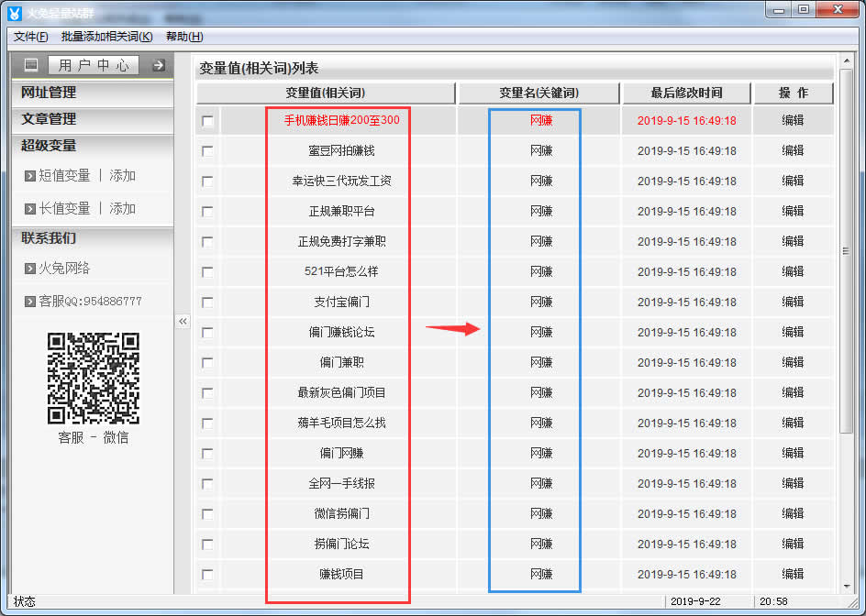Click the vertical scrollbar thumb of the list
This screenshot has height=616, width=866.
(x=846, y=252)
